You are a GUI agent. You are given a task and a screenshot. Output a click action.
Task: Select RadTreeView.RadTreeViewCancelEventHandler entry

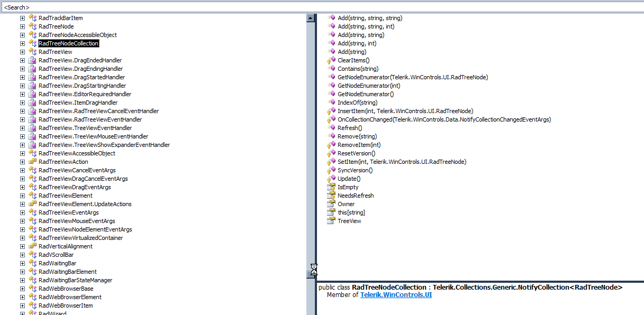(x=98, y=111)
